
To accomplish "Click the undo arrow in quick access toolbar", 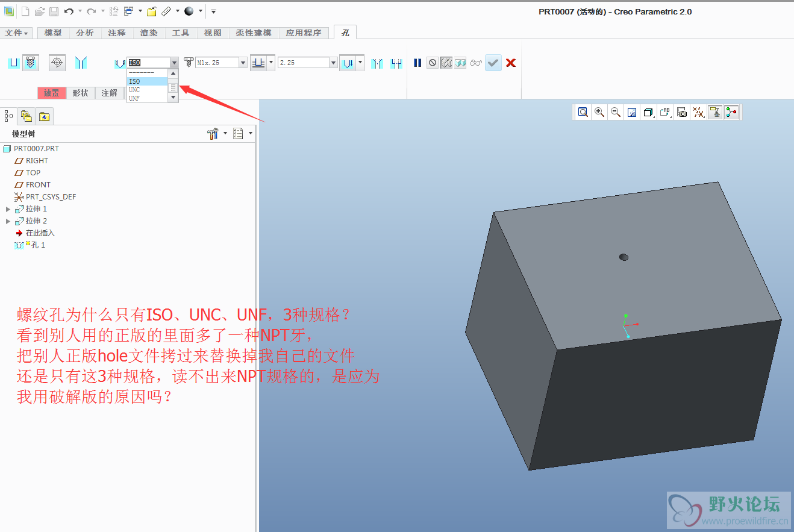I will pyautogui.click(x=69, y=11).
